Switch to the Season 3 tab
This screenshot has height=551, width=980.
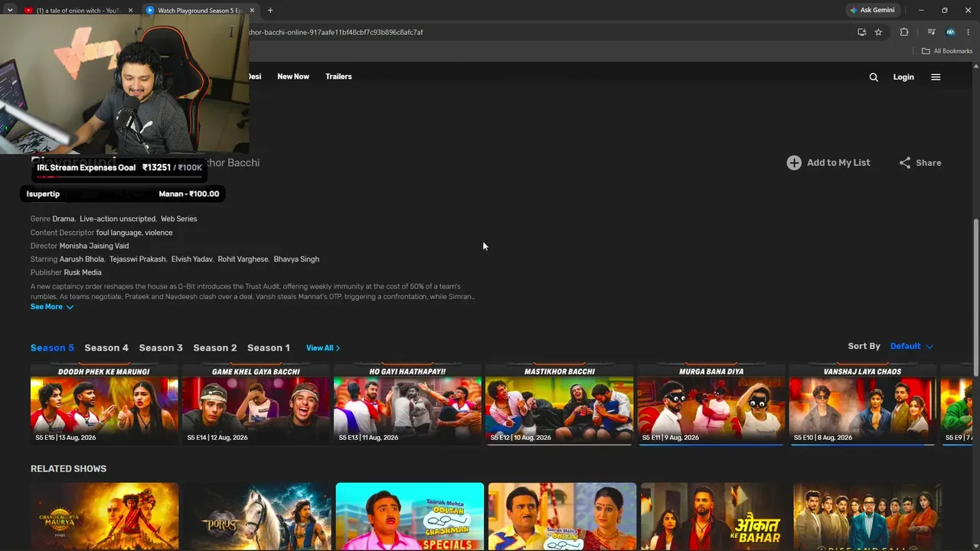(161, 348)
